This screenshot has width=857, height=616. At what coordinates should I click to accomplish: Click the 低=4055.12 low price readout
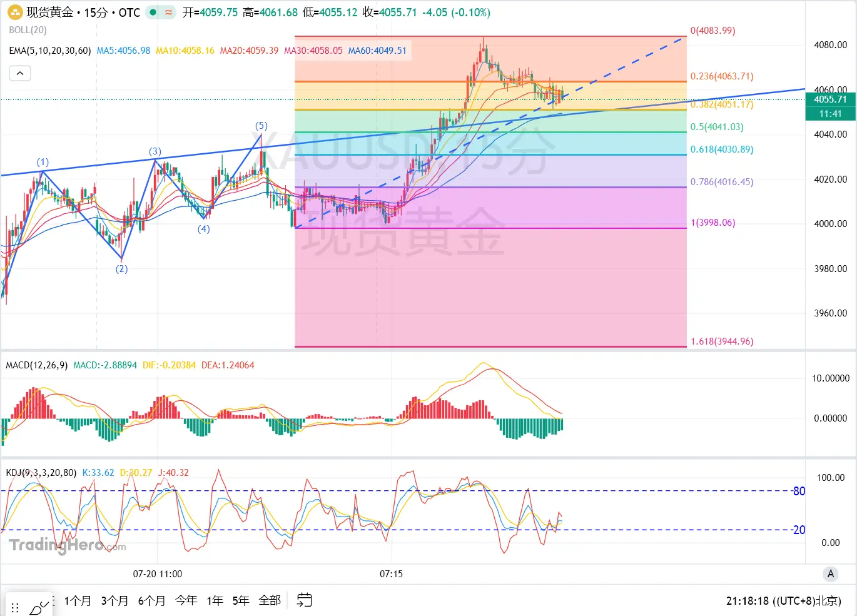point(330,13)
